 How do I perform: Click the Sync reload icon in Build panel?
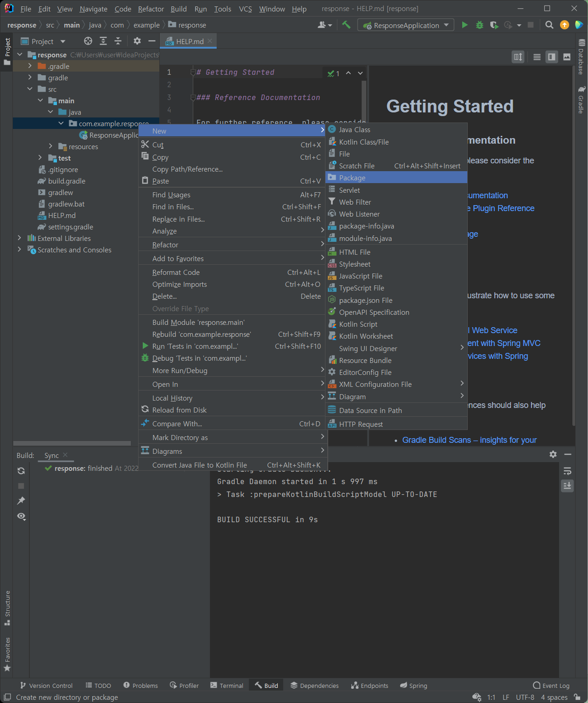[21, 471]
